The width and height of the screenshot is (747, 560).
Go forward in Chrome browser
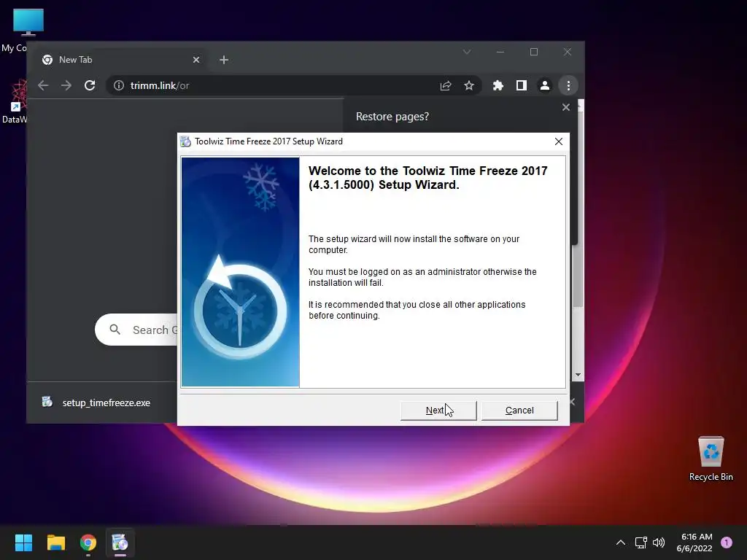click(x=66, y=85)
